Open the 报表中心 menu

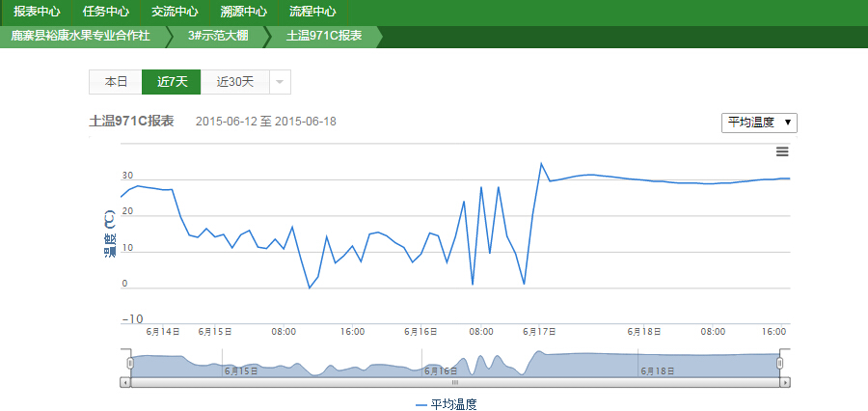pyautogui.click(x=38, y=13)
